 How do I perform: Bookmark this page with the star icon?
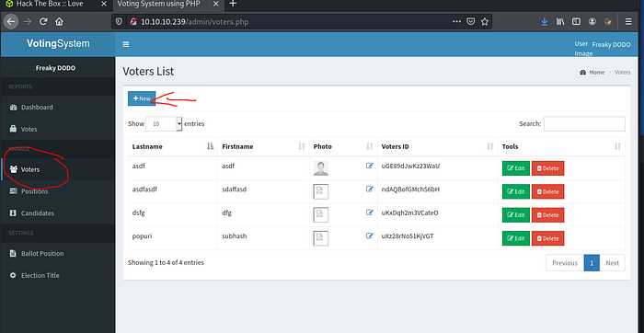(485, 22)
